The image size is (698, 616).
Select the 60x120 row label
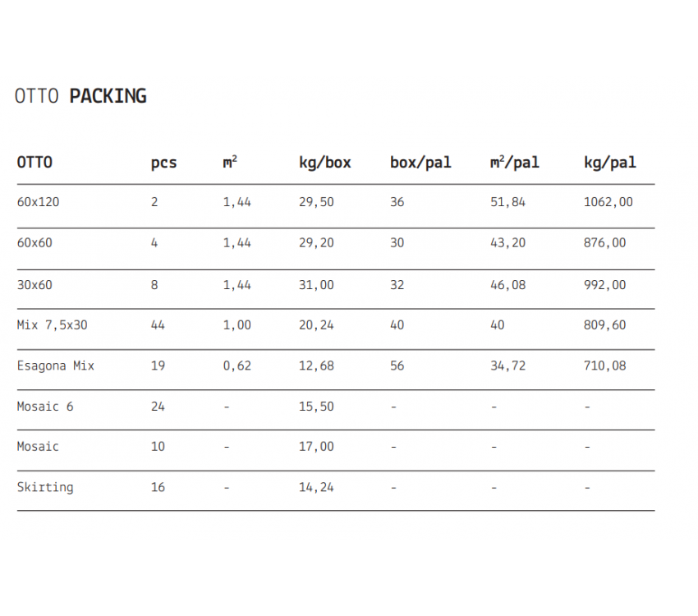pos(38,202)
